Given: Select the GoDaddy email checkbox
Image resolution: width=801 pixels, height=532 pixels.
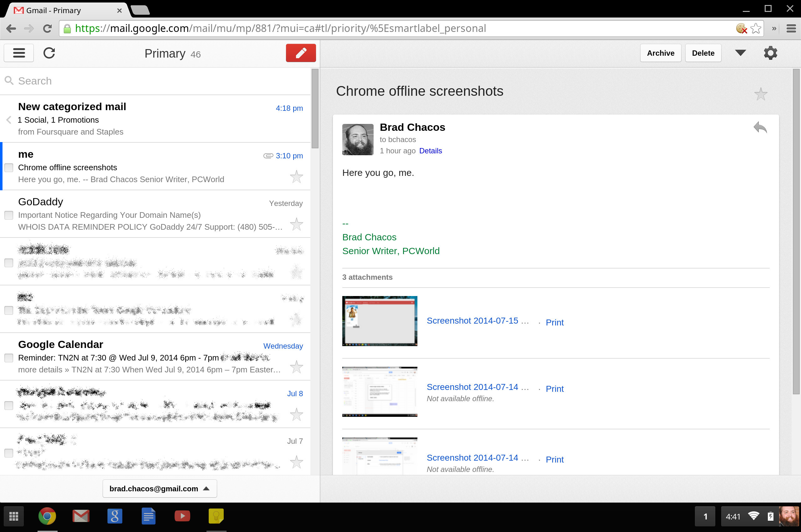Looking at the screenshot, I should click(9, 215).
